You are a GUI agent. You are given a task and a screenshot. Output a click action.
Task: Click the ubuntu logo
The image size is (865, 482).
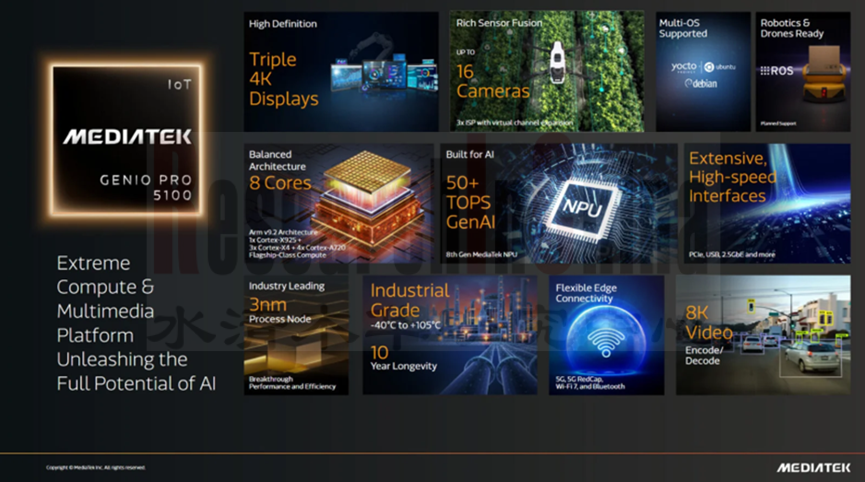(720, 67)
